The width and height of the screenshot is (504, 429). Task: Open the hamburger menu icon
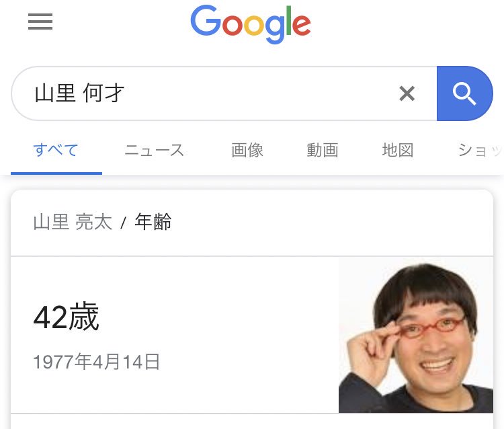(40, 22)
